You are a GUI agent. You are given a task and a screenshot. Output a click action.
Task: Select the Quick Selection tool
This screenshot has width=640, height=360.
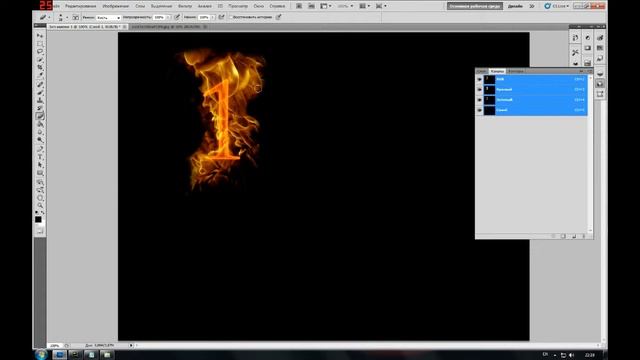[40, 60]
